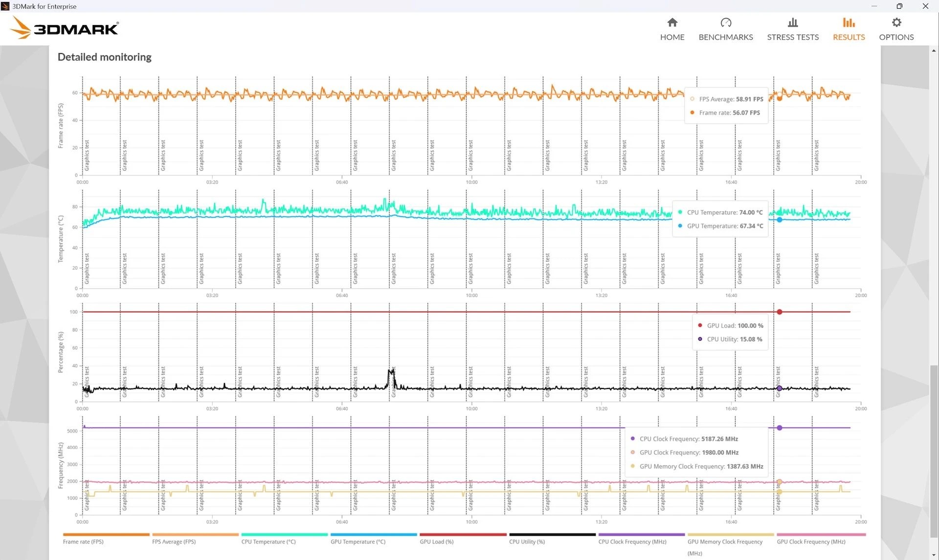This screenshot has height=560, width=939.
Task: Click the Benchmarks gauge icon
Action: (725, 22)
